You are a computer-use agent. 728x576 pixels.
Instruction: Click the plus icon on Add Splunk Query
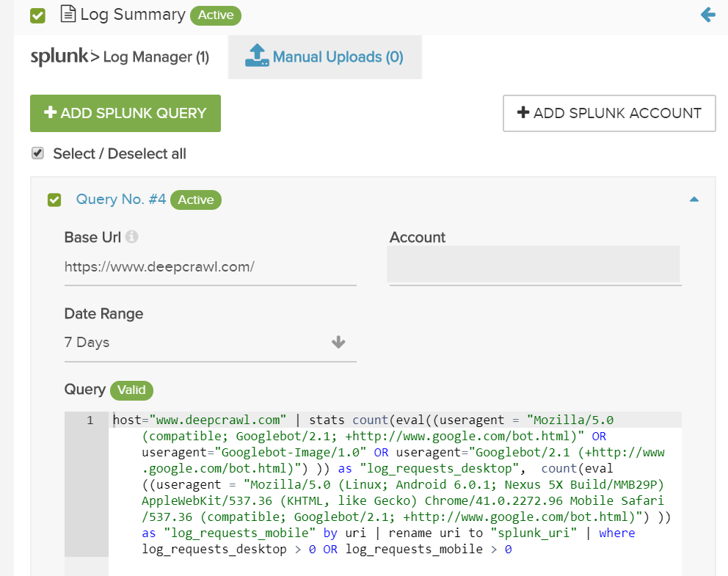click(x=50, y=113)
